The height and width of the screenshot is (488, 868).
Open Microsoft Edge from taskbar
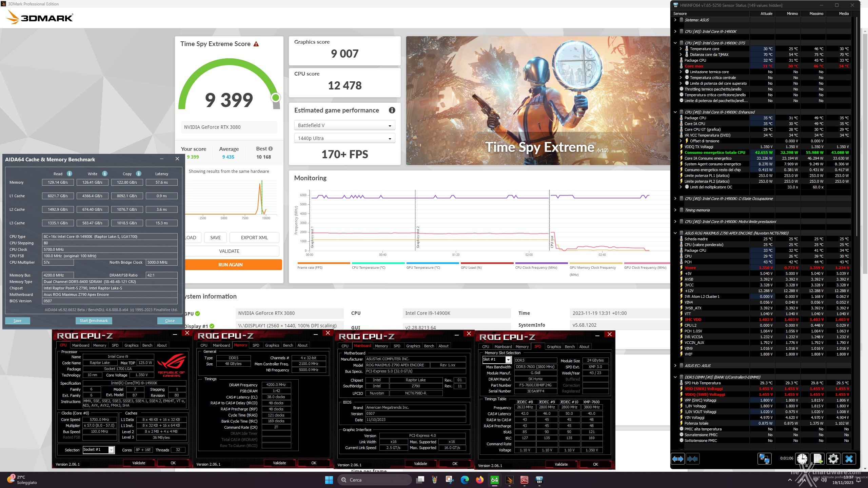465,480
